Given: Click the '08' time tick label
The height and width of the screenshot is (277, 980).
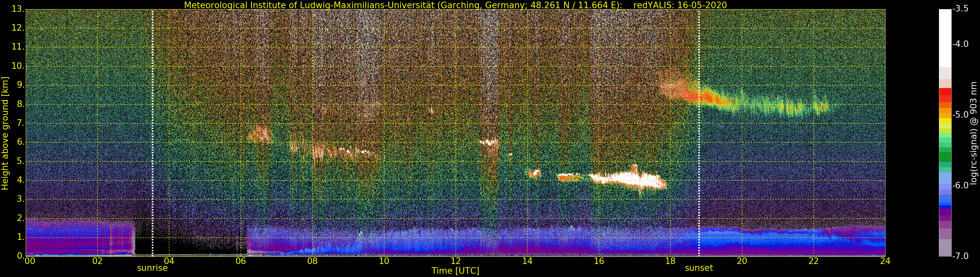Looking at the screenshot, I should tap(312, 261).
